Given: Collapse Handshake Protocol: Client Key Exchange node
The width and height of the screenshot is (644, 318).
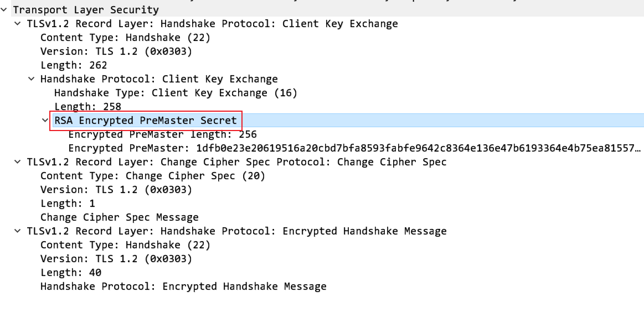Looking at the screenshot, I should pos(32,79).
